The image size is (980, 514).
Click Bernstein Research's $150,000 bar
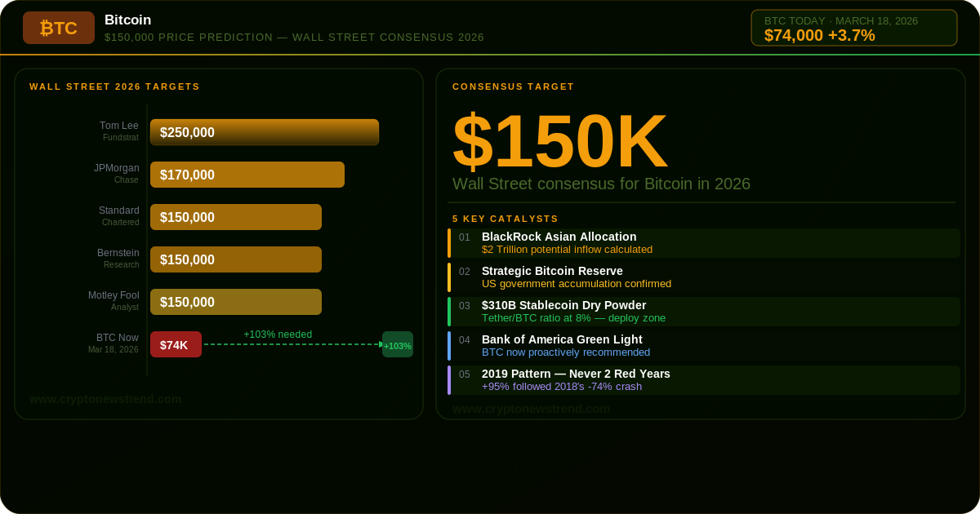pyautogui.click(x=235, y=259)
